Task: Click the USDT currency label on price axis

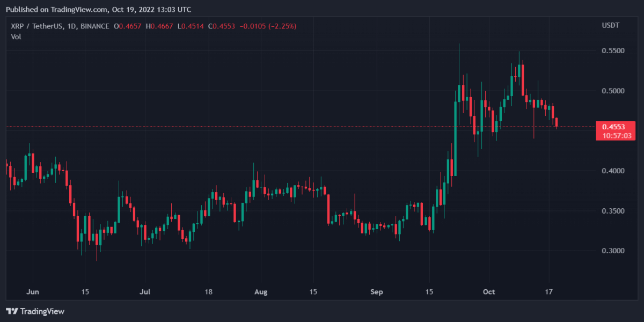Action: 610,26
